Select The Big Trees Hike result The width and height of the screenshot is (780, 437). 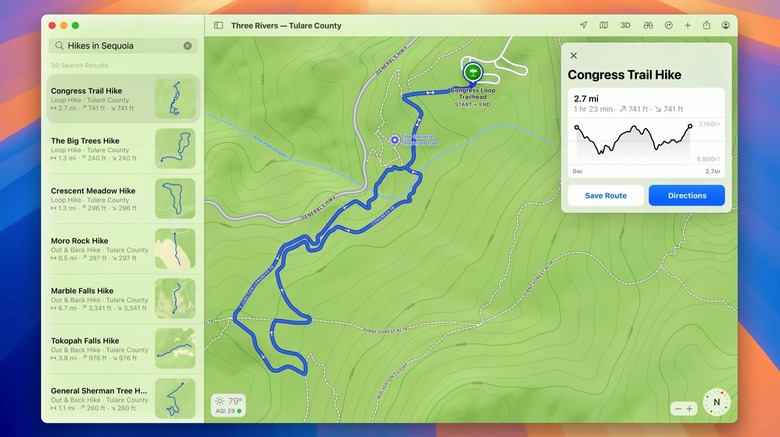123,149
